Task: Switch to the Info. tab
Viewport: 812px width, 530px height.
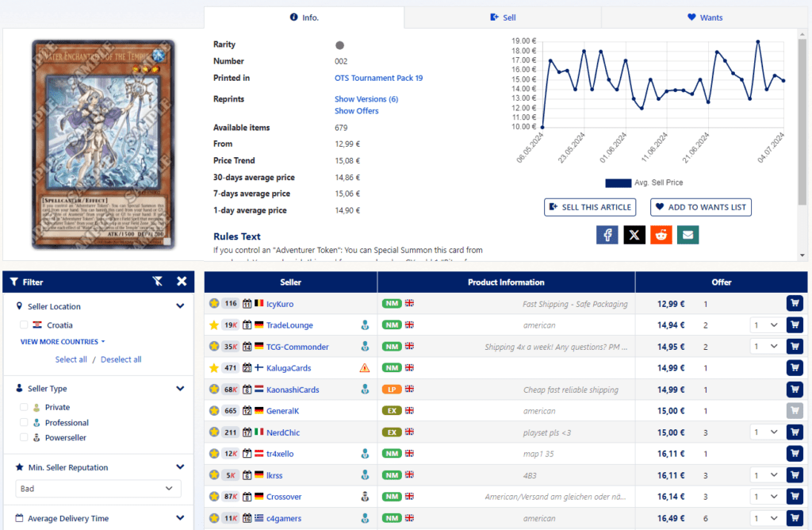Action: 304,17
